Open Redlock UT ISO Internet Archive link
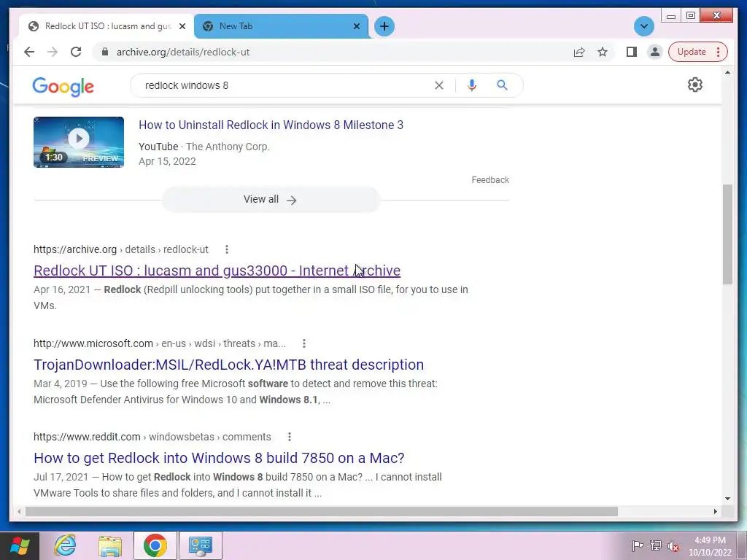This screenshot has width=747, height=560. [217, 271]
